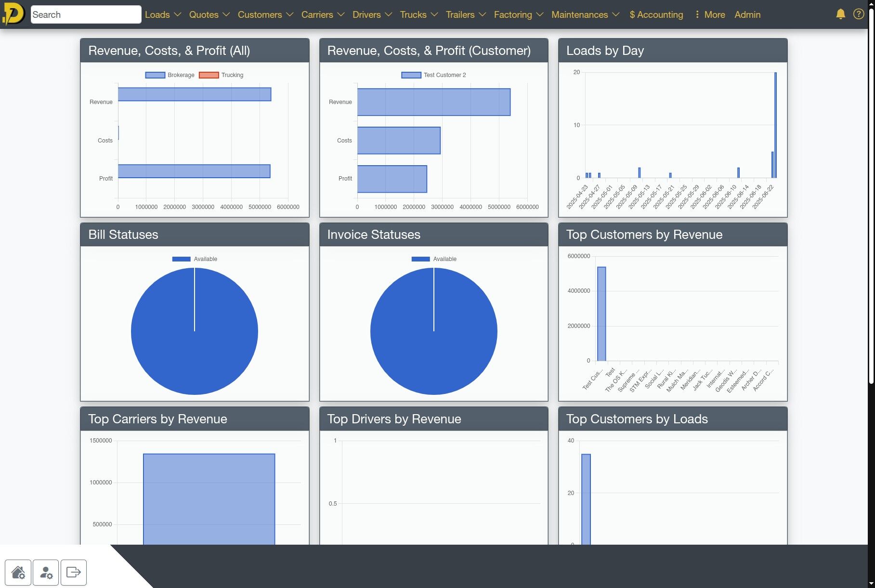This screenshot has height=588, width=875.
Task: Open the notifications bell
Action: coord(840,14)
